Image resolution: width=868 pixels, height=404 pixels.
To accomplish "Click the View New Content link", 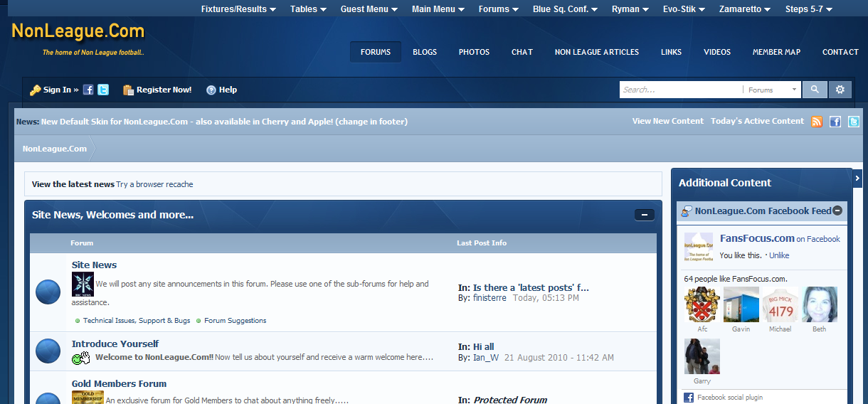I will pos(668,121).
